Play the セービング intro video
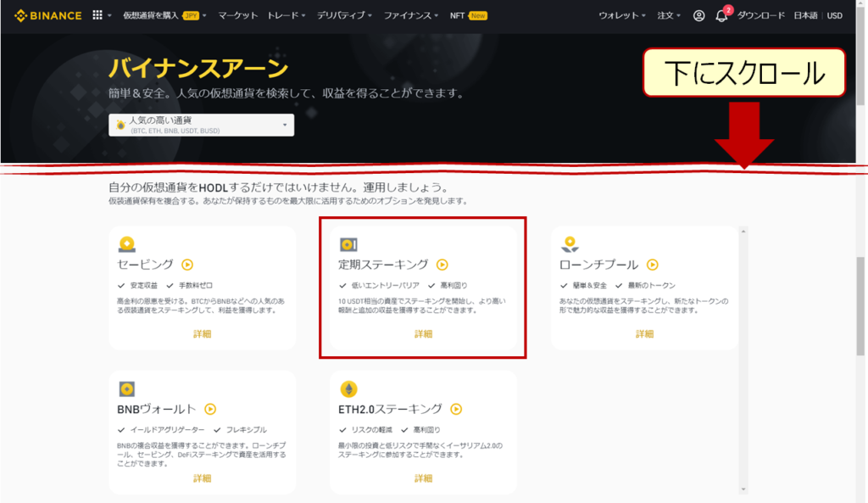 pos(187,265)
